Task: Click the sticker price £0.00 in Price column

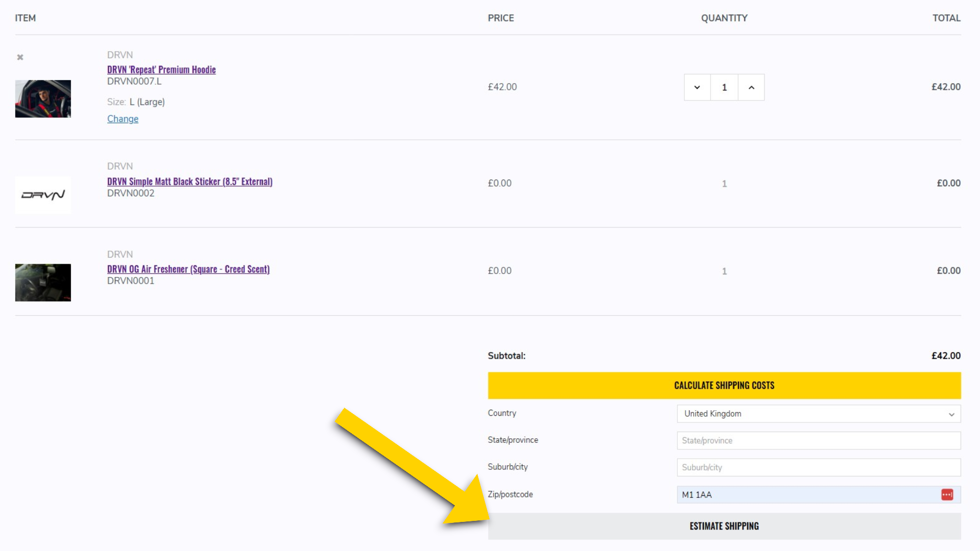Action: point(500,183)
